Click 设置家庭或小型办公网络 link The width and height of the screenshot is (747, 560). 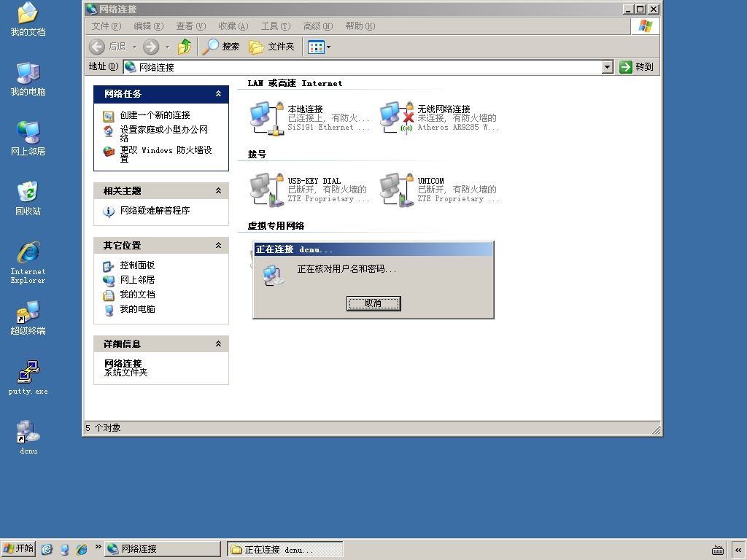tap(164, 133)
